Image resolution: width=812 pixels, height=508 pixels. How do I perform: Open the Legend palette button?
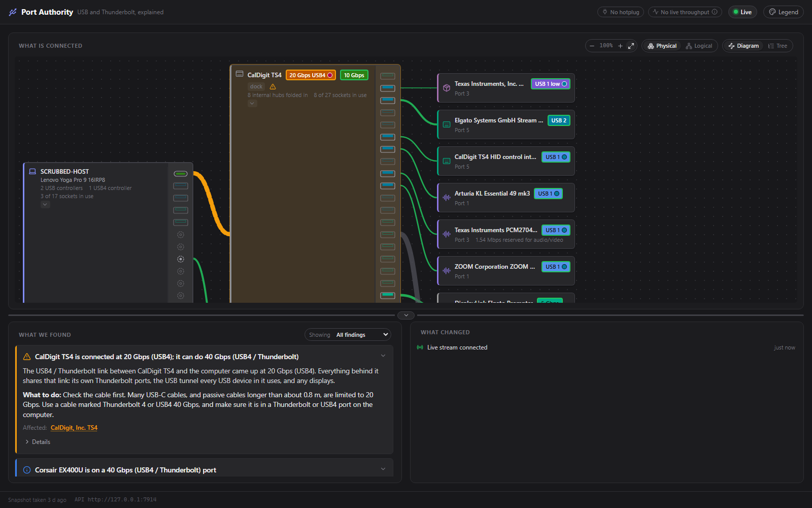point(783,12)
